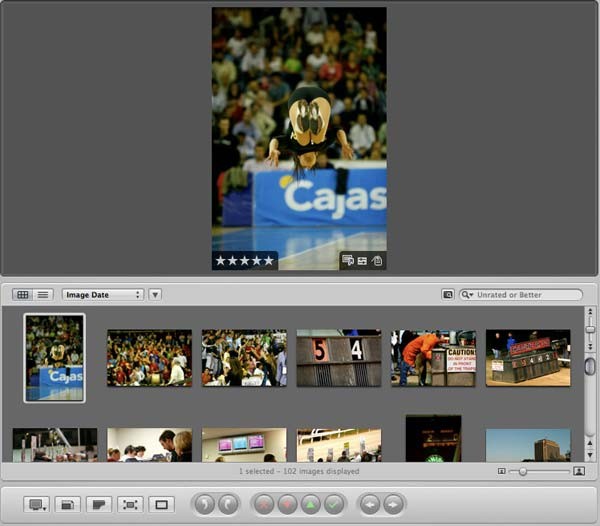Go to next image with the right arrow
The image size is (600, 526).
[393, 504]
